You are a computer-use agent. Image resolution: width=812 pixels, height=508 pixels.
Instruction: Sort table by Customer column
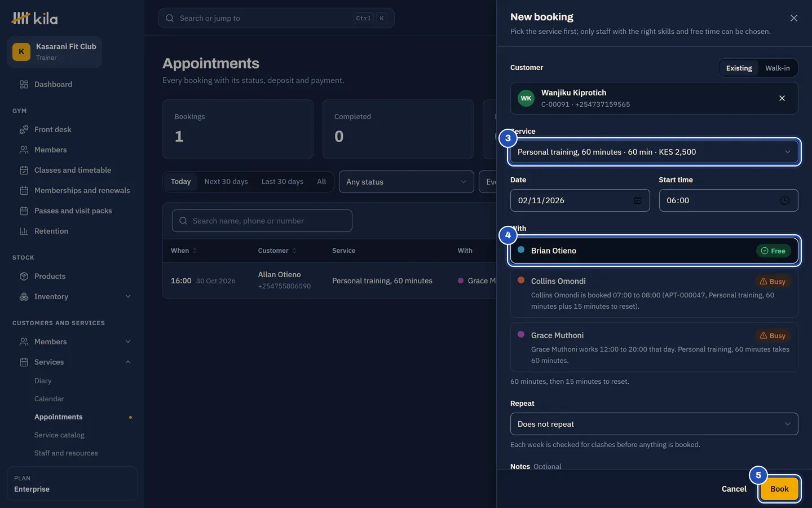click(277, 251)
